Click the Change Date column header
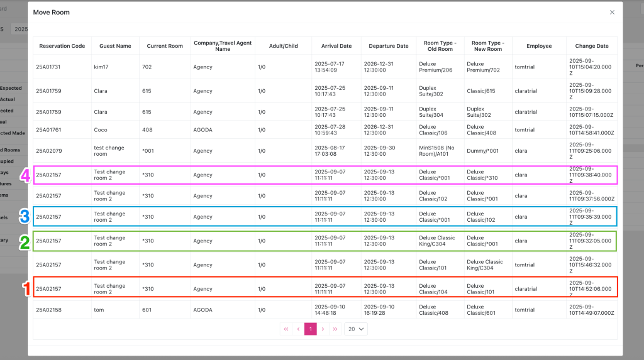 pos(591,46)
